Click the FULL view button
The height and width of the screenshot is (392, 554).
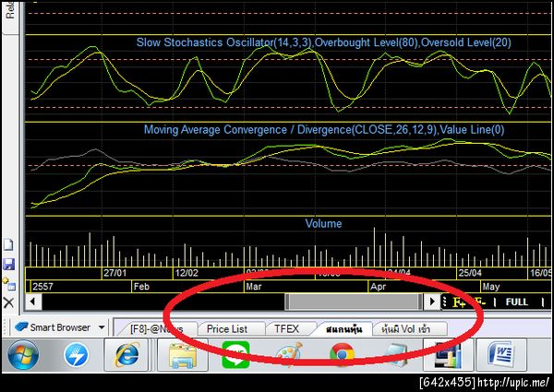516,302
